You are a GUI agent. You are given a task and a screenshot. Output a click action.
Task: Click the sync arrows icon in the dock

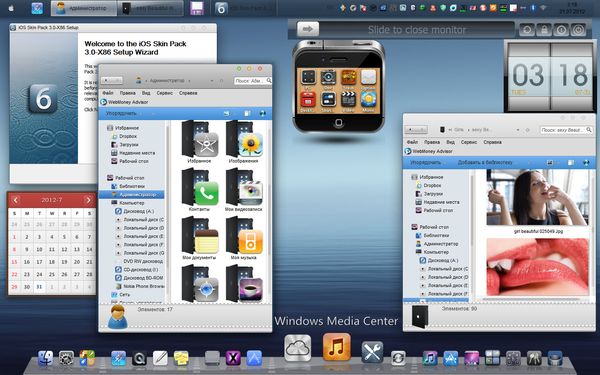pyautogui.click(x=398, y=359)
